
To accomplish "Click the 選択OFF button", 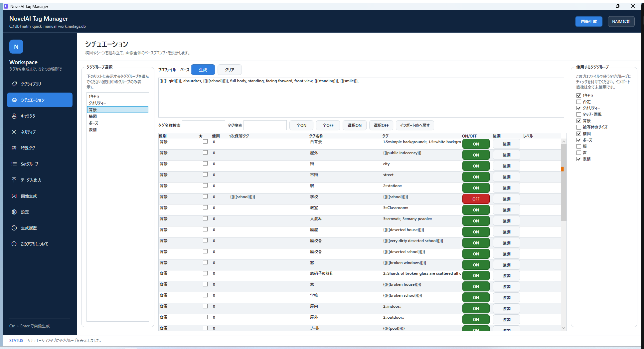I will [x=381, y=125].
